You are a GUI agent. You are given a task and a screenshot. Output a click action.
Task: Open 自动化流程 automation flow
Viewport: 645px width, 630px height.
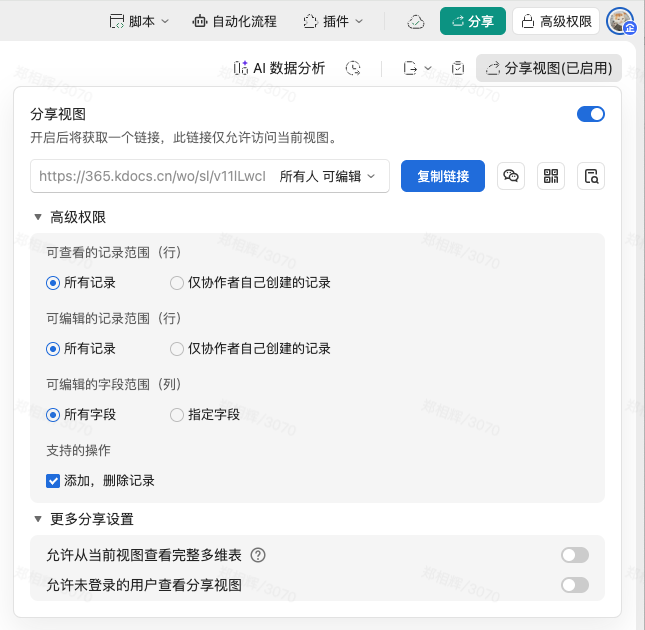tap(234, 21)
